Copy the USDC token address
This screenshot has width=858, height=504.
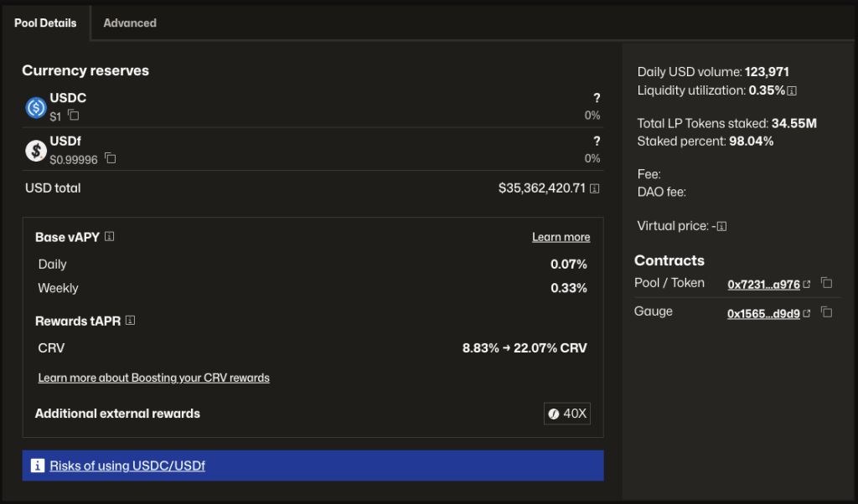[74, 116]
